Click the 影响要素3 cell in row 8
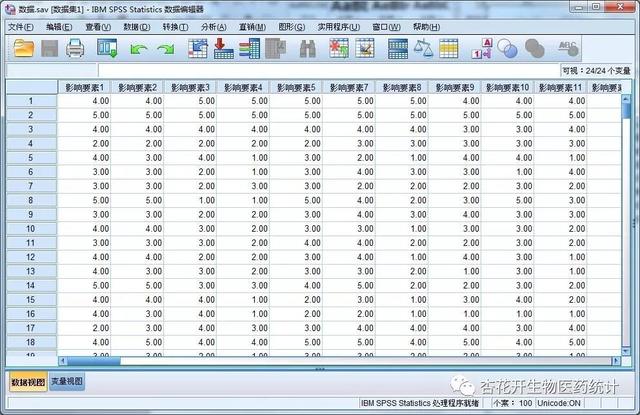The image size is (640, 415). click(190, 200)
